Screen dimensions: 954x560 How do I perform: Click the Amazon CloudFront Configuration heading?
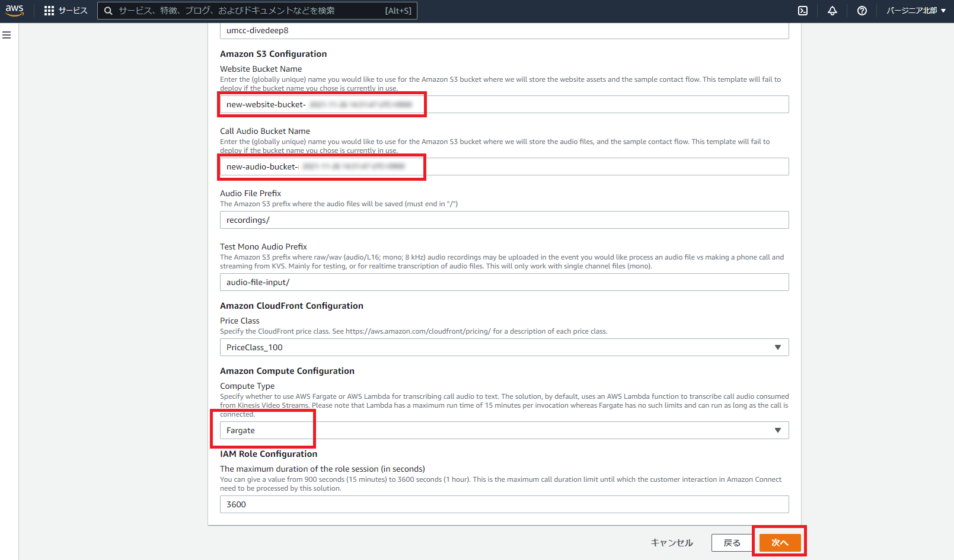pyautogui.click(x=292, y=306)
